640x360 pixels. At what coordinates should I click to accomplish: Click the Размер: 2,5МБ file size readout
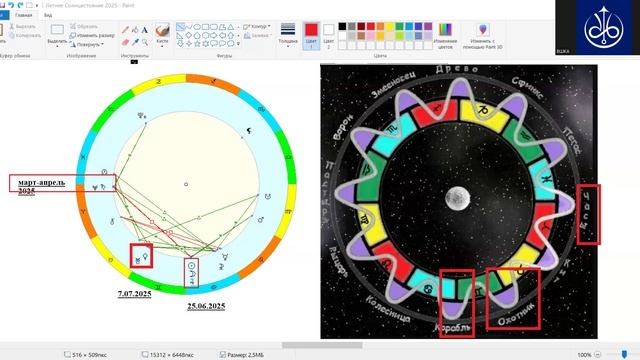click(242, 355)
